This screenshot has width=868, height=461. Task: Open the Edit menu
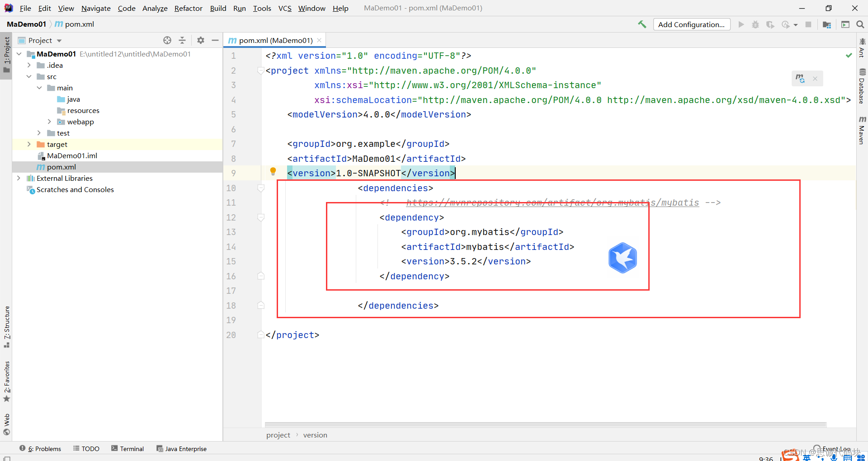pos(45,8)
